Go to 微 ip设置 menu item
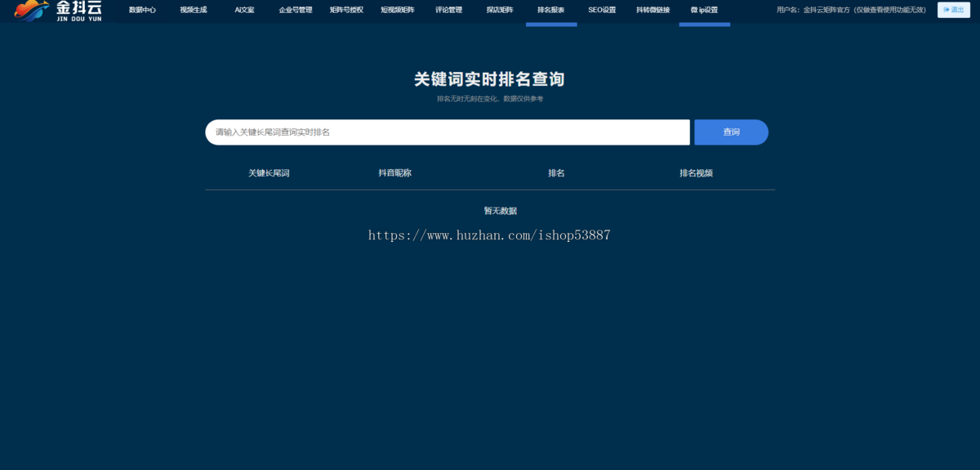The width and height of the screenshot is (980, 470). point(704,10)
